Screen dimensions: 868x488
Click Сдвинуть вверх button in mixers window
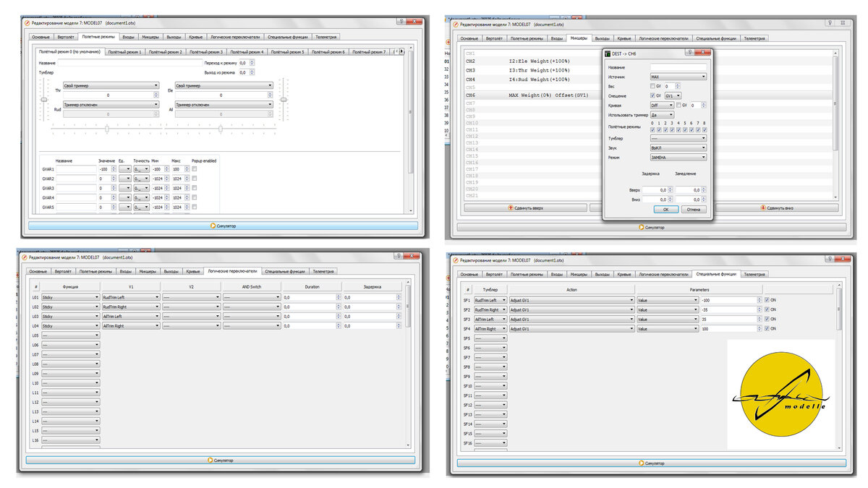coord(526,207)
